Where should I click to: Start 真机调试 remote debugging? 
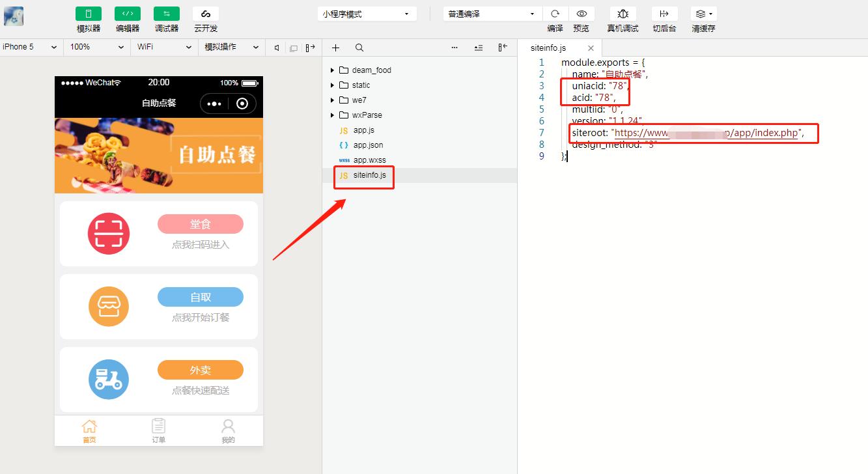click(x=623, y=13)
